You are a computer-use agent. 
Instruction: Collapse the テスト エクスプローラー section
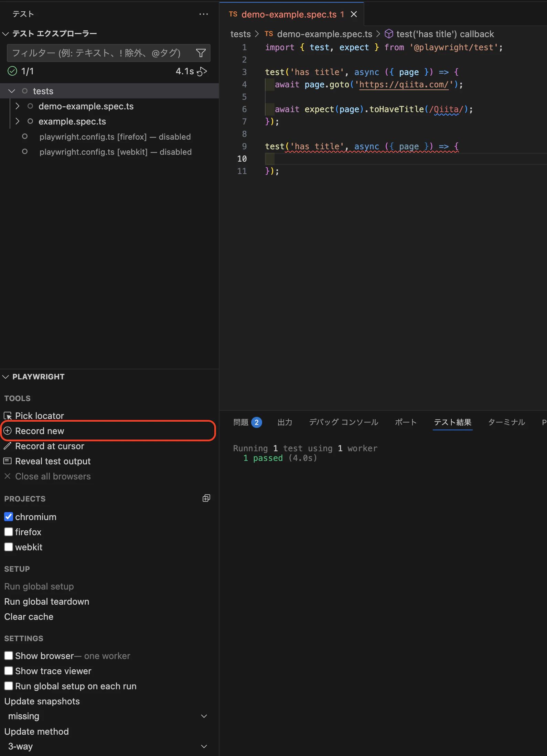(x=6, y=34)
